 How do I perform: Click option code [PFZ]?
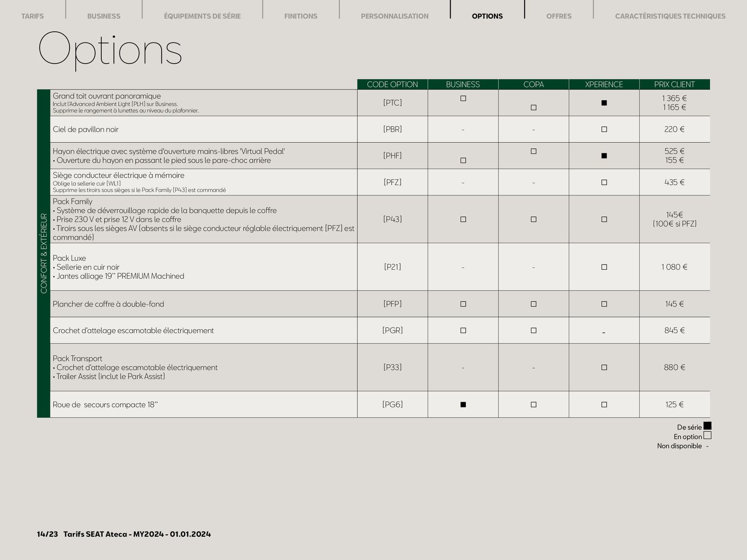[x=393, y=182]
